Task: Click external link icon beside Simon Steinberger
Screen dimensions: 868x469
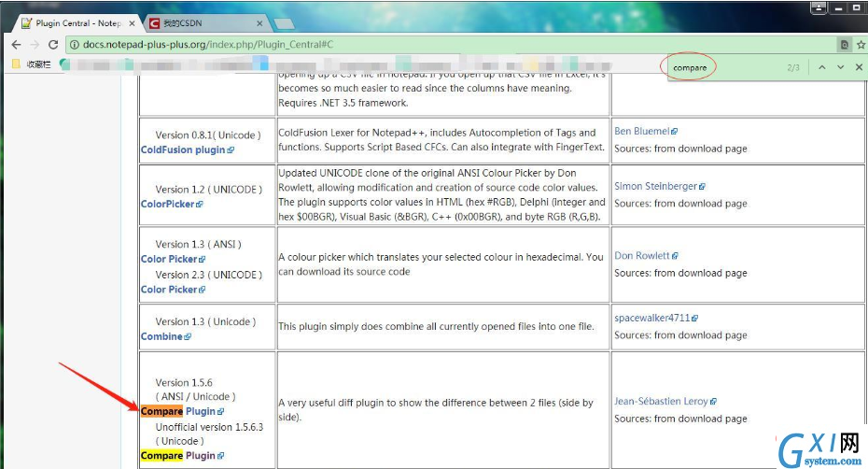Action: pos(702,187)
